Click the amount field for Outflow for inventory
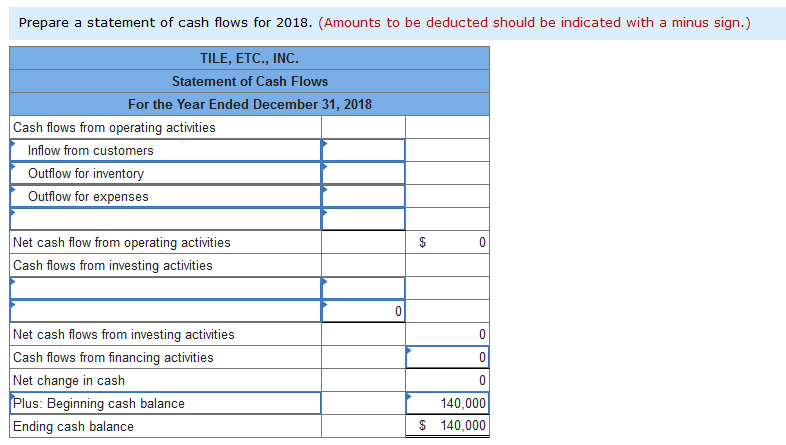 click(363, 173)
